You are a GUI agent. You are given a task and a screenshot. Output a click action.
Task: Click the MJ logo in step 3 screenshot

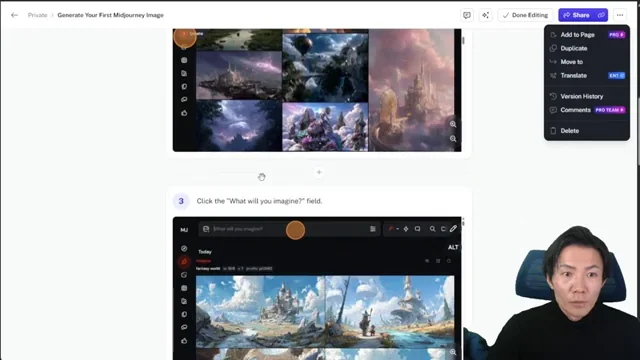(x=184, y=230)
